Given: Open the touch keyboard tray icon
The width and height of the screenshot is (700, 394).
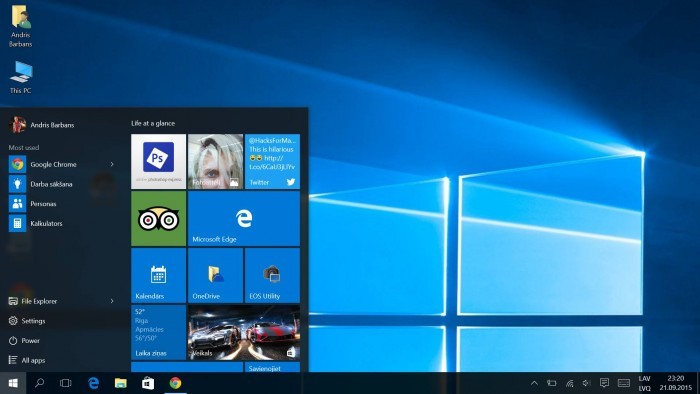Looking at the screenshot, I should click(x=624, y=383).
